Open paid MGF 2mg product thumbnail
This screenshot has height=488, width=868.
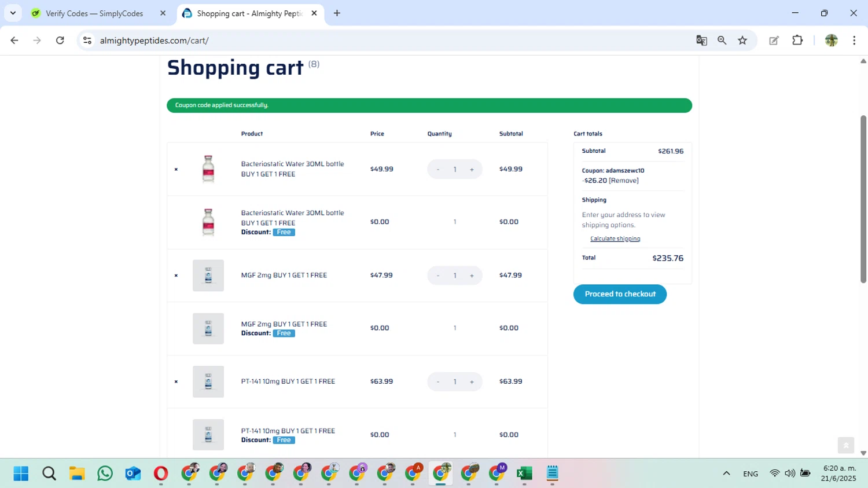pyautogui.click(x=208, y=276)
